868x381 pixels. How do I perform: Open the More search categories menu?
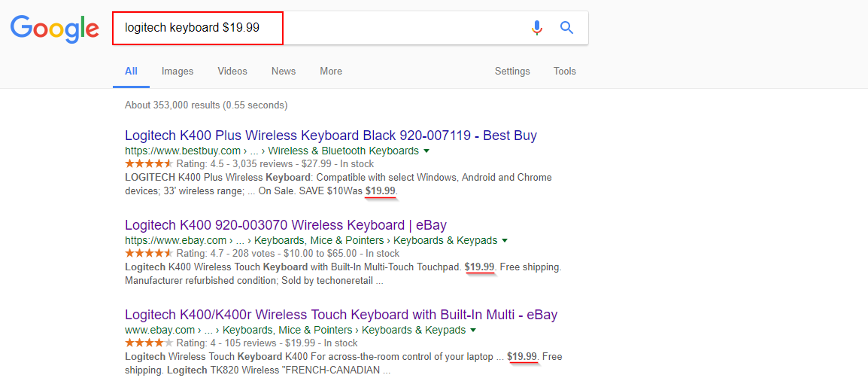coord(331,71)
